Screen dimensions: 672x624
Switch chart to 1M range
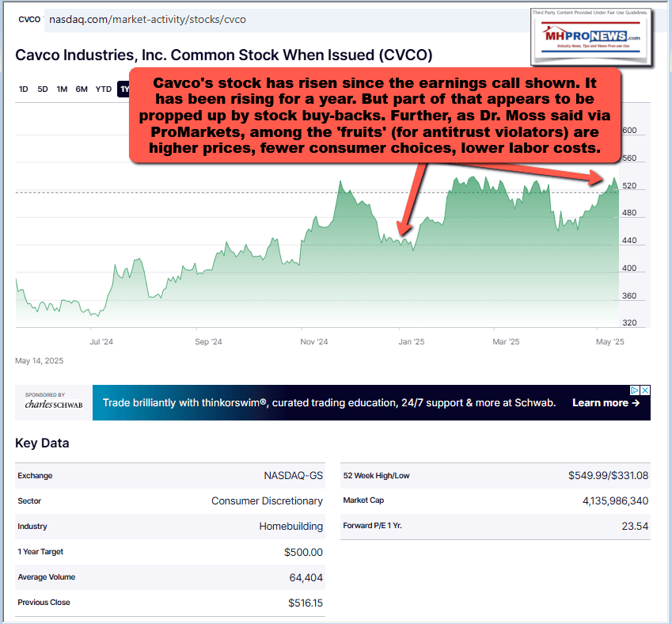tap(62, 89)
